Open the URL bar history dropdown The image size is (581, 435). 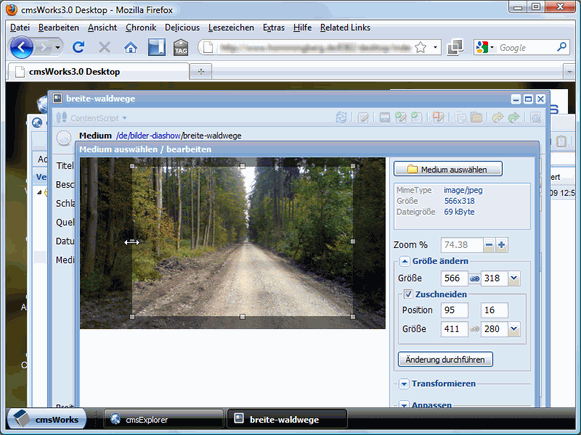point(435,47)
